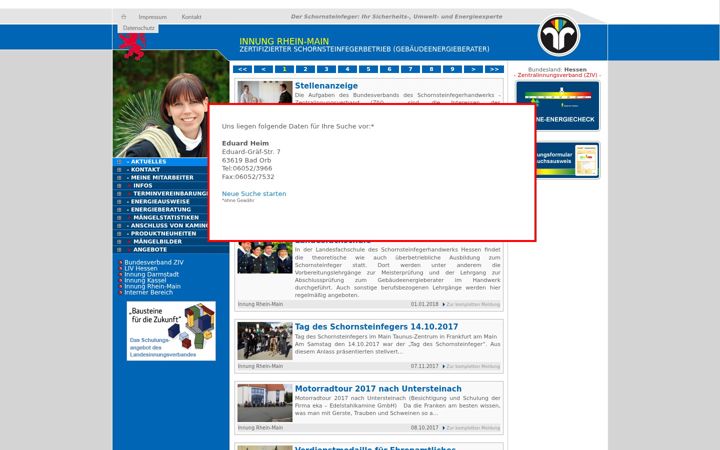Screen dimensions: 720x450
Task: Click the Tag des Schornsteinfegers group photo thumbnail
Action: (x=264, y=341)
